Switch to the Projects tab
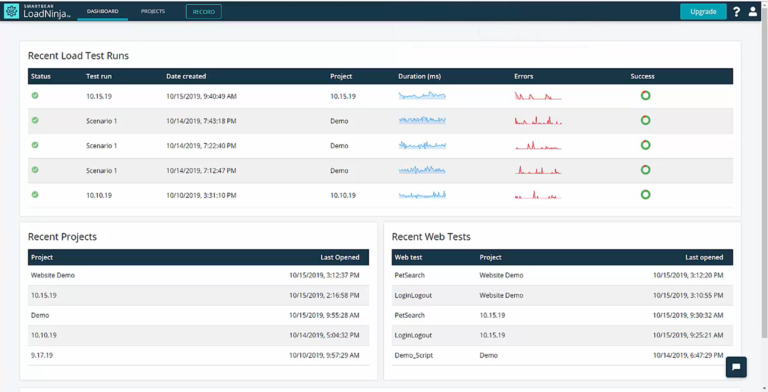Image resolution: width=768 pixels, height=392 pixels. coord(153,11)
